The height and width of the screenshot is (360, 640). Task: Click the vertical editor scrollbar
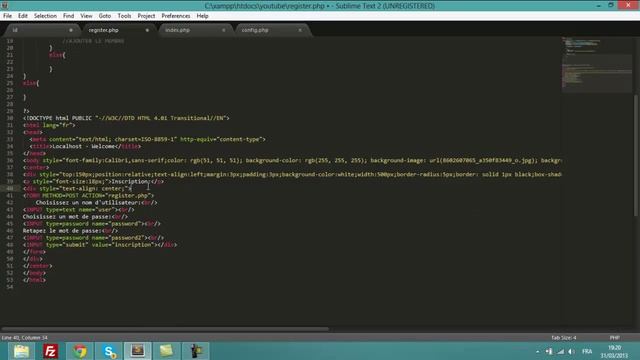(636, 155)
